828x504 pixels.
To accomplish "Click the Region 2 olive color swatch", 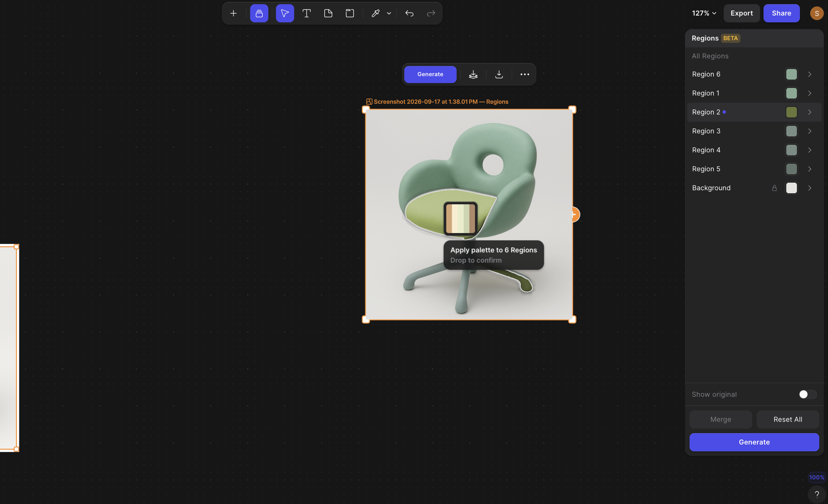I will 791,112.
